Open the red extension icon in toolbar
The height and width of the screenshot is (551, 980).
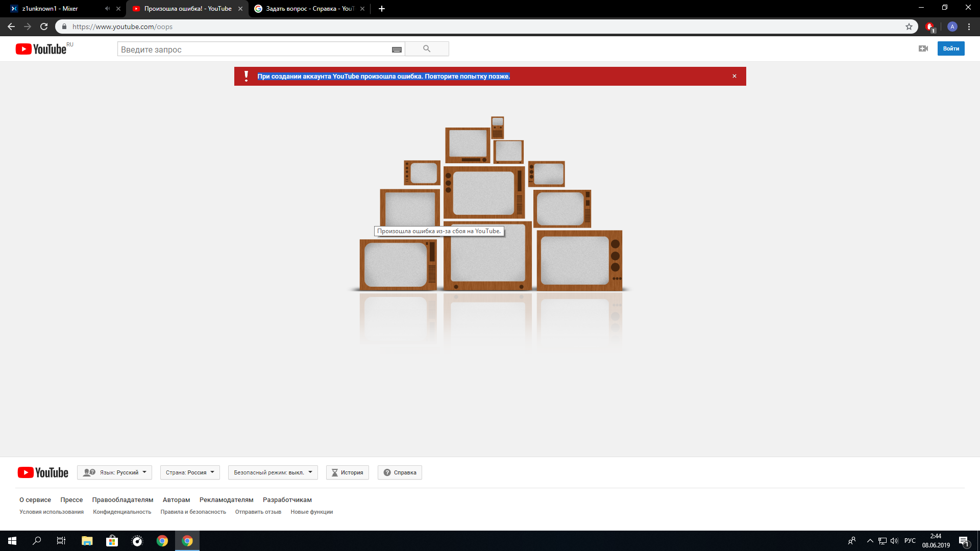tap(930, 27)
